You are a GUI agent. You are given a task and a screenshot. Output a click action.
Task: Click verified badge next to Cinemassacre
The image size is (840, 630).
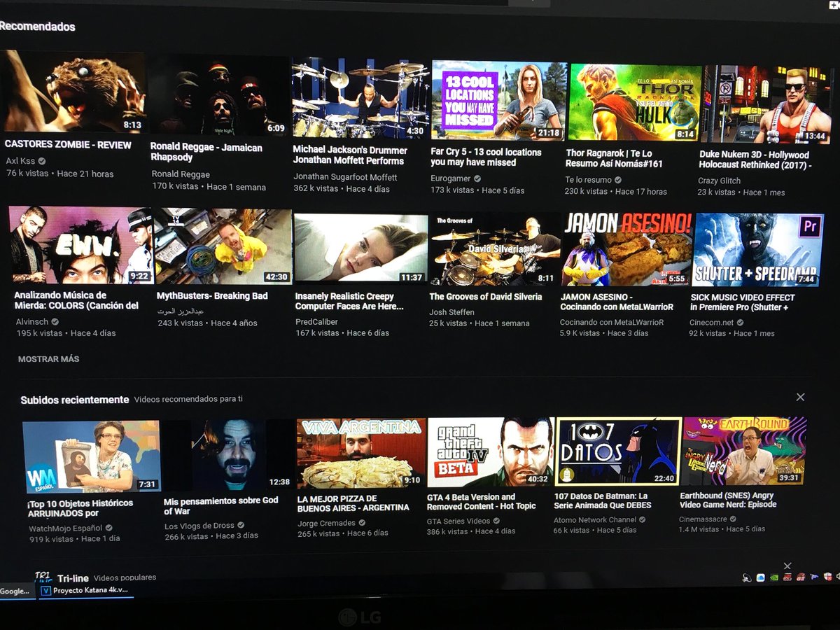733,519
